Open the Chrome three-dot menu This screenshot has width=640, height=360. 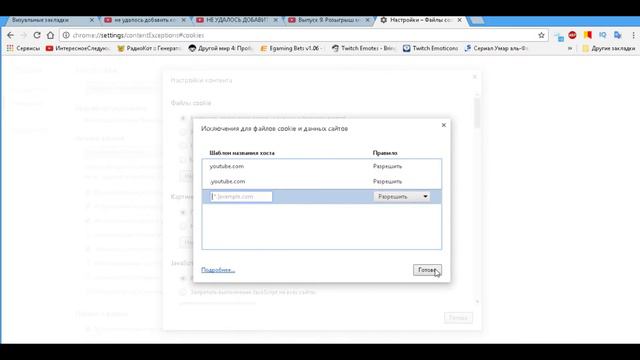pos(633,36)
